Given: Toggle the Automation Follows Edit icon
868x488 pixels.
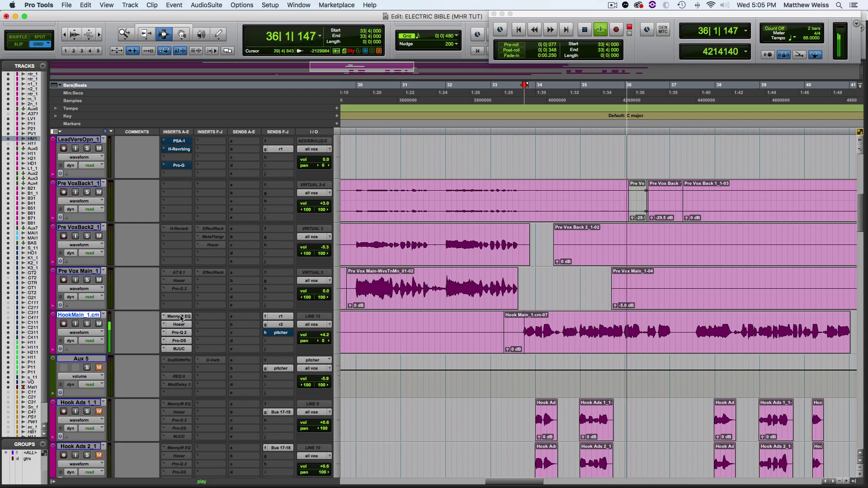Looking at the screenshot, I should coord(164,51).
